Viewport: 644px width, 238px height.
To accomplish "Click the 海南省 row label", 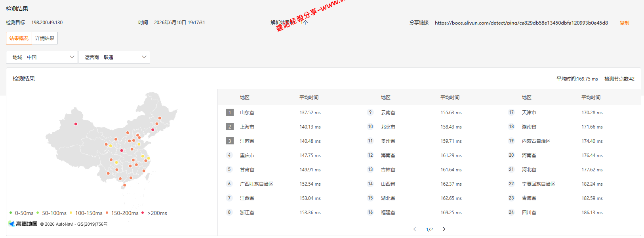I will coord(388,155).
